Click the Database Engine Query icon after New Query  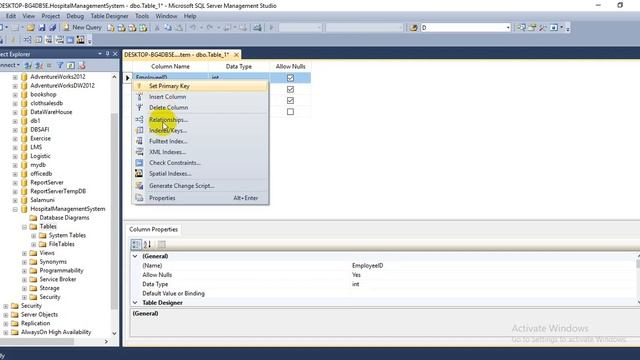pyautogui.click(x=111, y=28)
